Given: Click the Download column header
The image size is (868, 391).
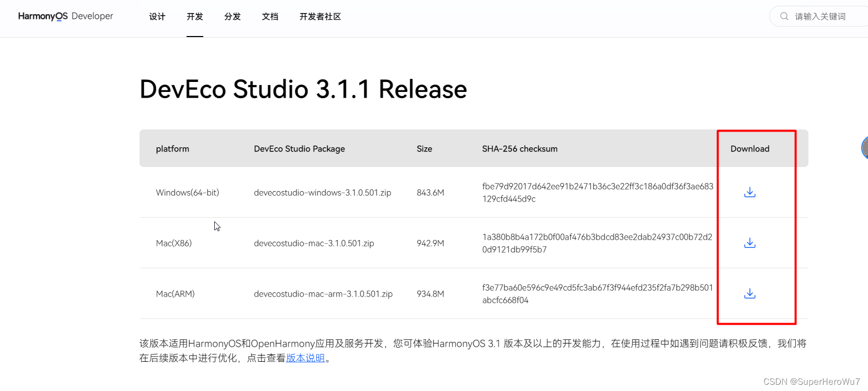Looking at the screenshot, I should pos(750,149).
